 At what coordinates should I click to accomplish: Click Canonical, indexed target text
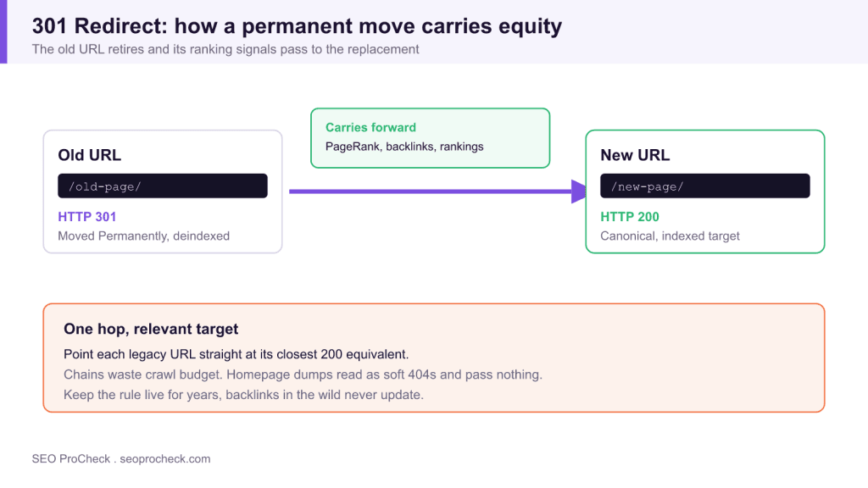point(670,236)
